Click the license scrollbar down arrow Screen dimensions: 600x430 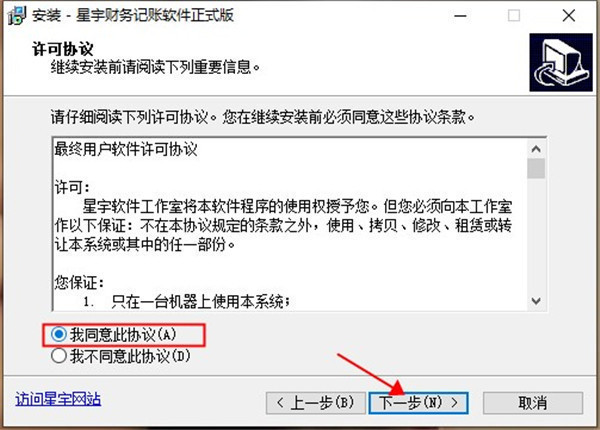(536, 301)
